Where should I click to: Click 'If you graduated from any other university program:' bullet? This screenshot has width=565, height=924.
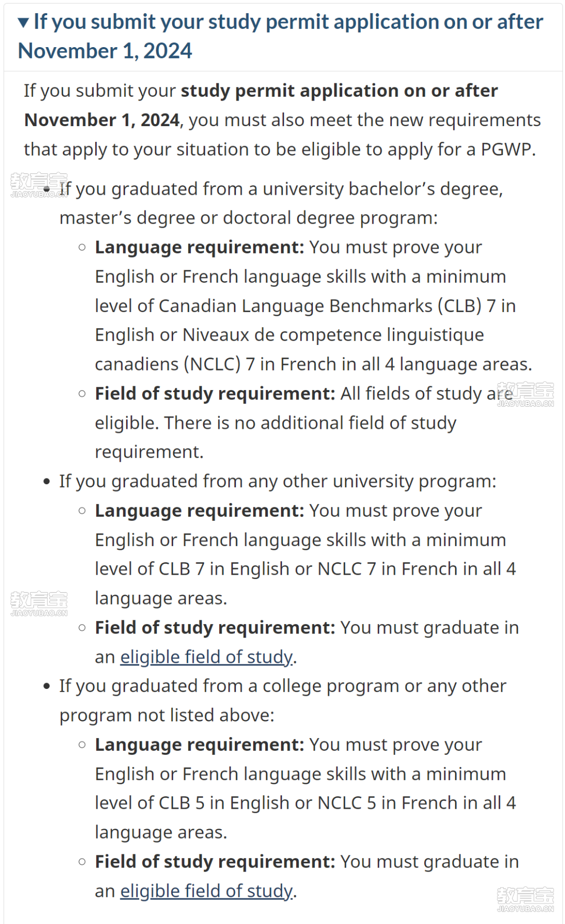(x=278, y=482)
